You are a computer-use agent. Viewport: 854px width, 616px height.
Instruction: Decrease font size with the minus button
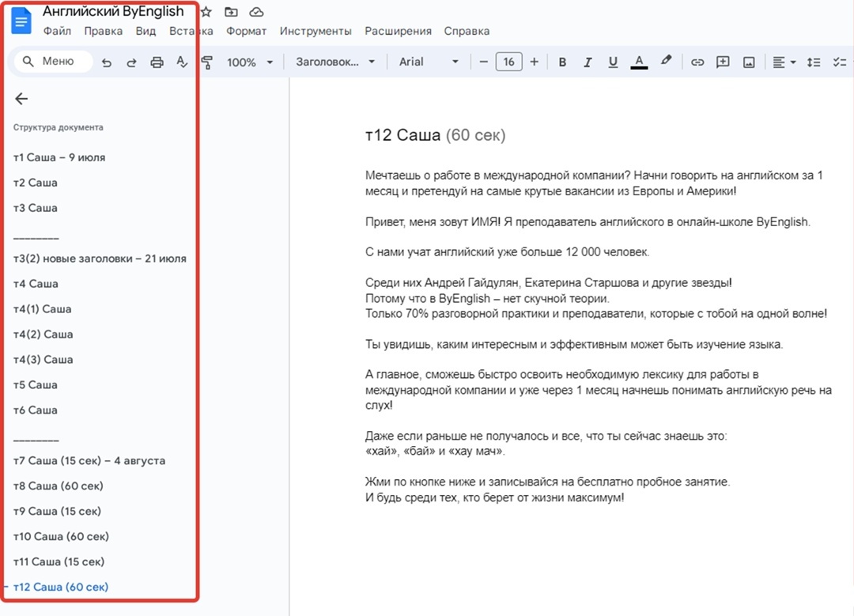pos(483,62)
